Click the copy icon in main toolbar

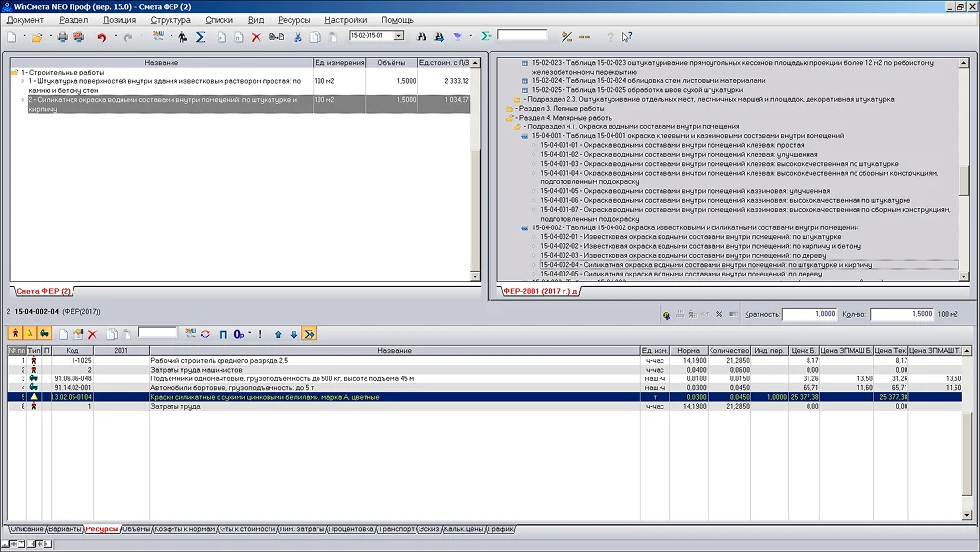[x=315, y=37]
